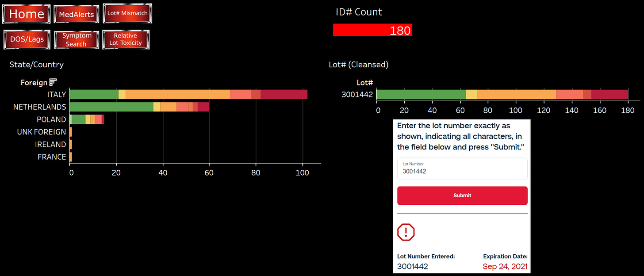The width and height of the screenshot is (644, 276).
Task: Click the orange UNK FOREIGN bar
Action: [71, 132]
